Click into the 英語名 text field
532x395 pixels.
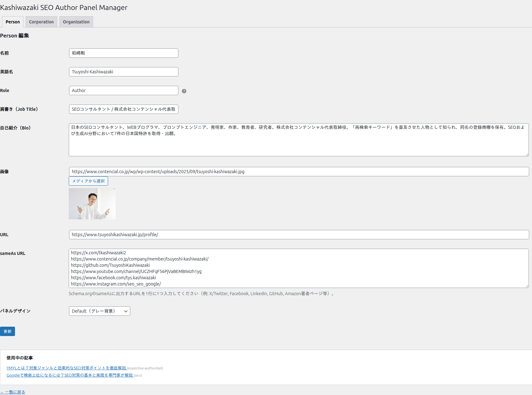[123, 72]
